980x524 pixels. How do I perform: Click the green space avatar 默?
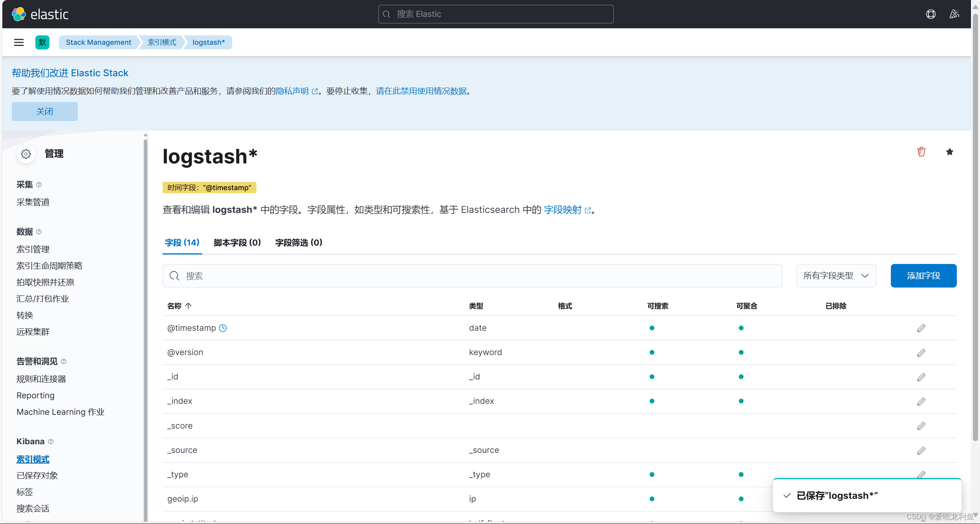click(x=42, y=42)
